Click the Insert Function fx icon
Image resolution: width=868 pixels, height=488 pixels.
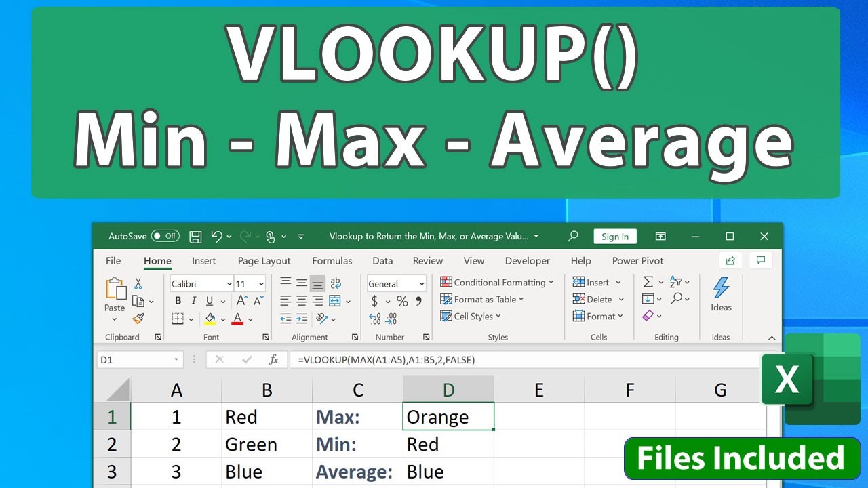(x=273, y=360)
